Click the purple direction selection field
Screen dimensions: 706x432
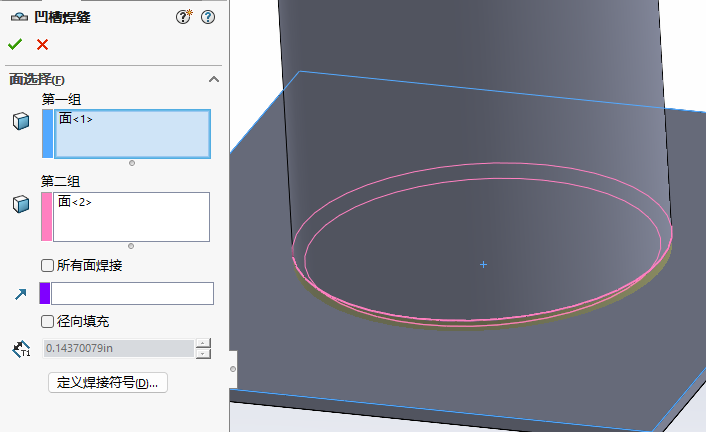coord(132,293)
